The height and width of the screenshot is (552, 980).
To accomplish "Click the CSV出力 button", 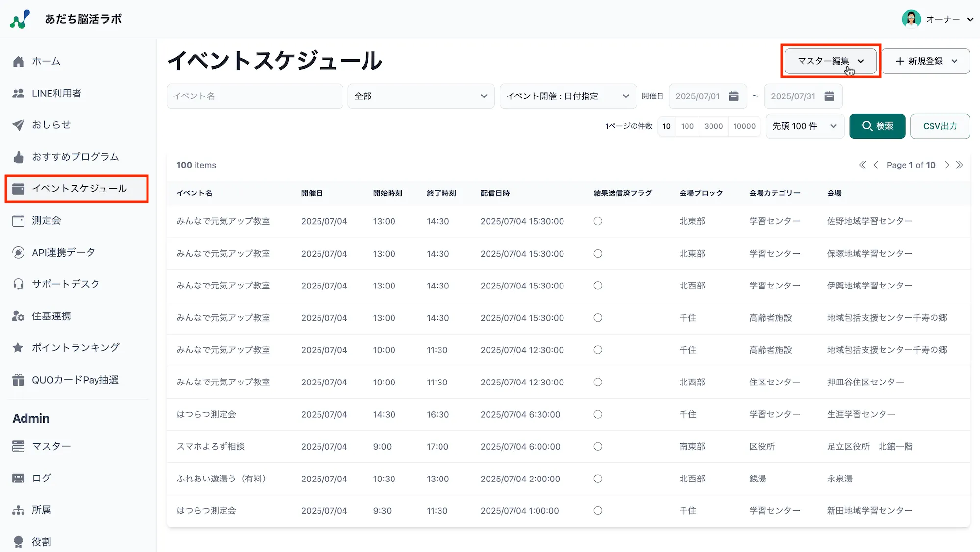I will tap(939, 126).
